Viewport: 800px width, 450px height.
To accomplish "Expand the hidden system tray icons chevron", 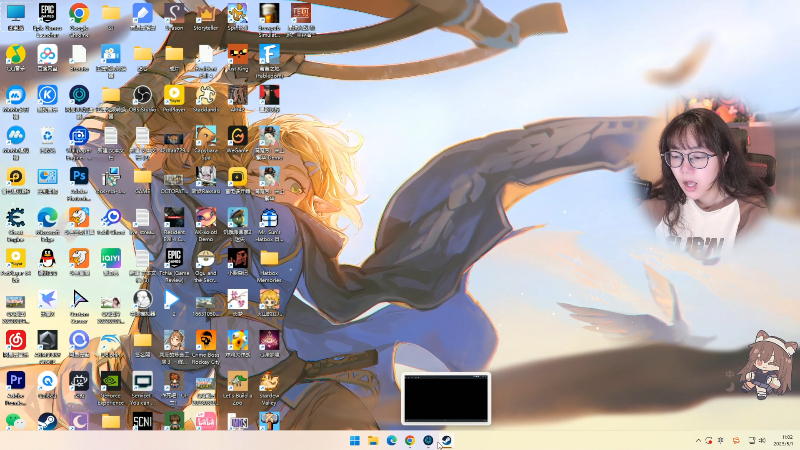I will pos(698,440).
